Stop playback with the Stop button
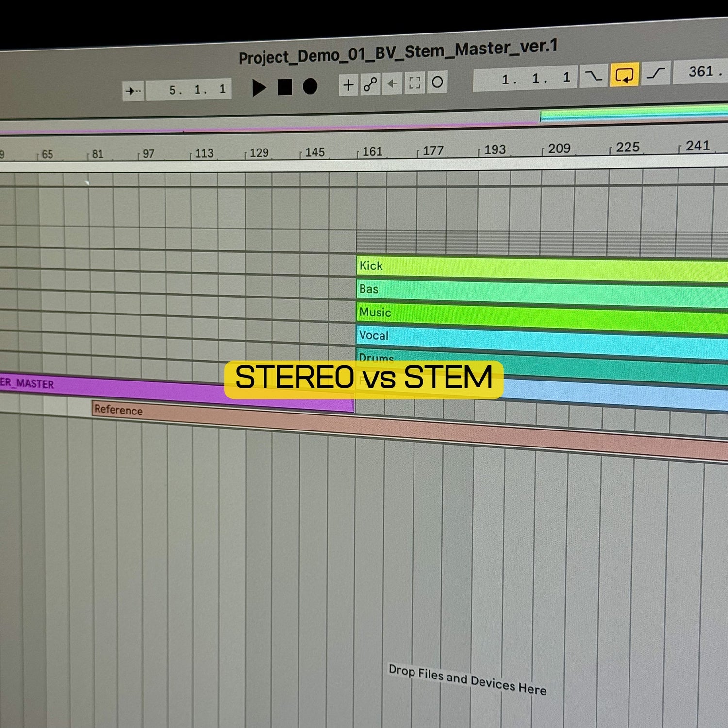The height and width of the screenshot is (728, 728). click(285, 87)
